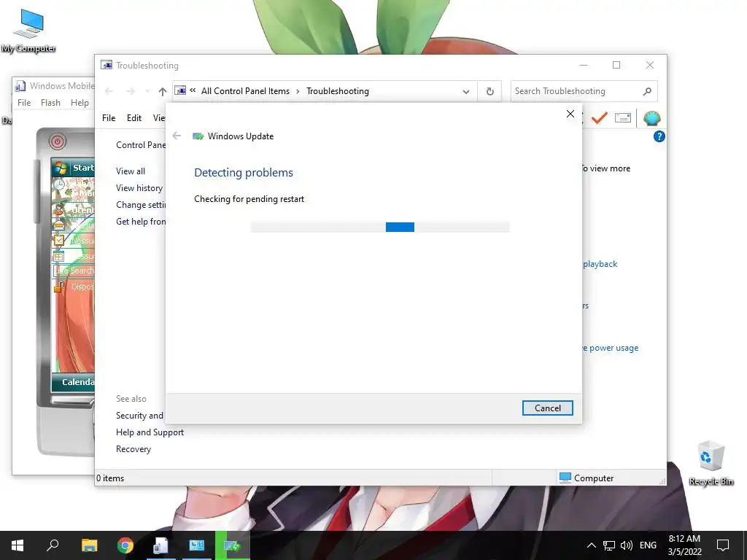Viewport: 747px width, 560px height.
Task: Open Flash menu in Windows Mobile window
Action: coord(50,102)
